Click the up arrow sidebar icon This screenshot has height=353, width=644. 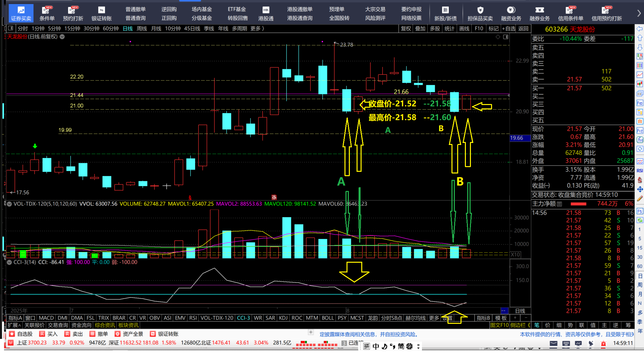[640, 38]
